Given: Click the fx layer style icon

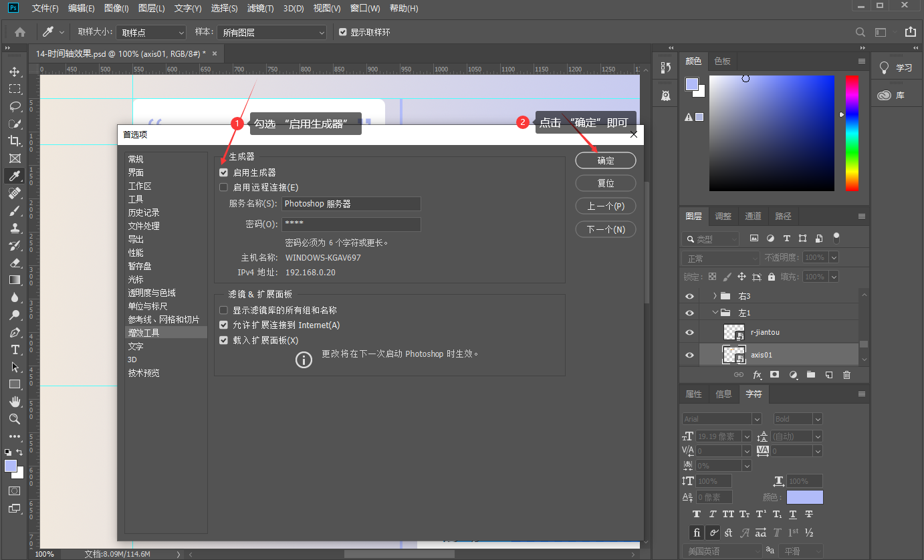Looking at the screenshot, I should (x=758, y=375).
